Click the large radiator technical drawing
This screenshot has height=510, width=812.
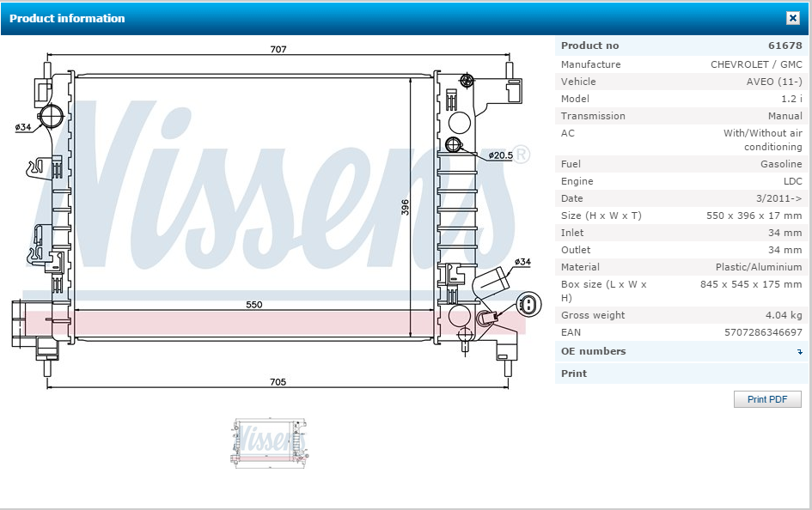pos(277,217)
